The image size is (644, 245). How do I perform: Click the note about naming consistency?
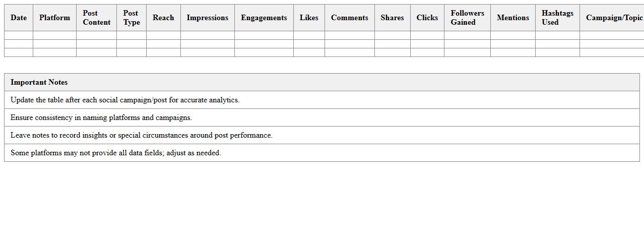(101, 117)
